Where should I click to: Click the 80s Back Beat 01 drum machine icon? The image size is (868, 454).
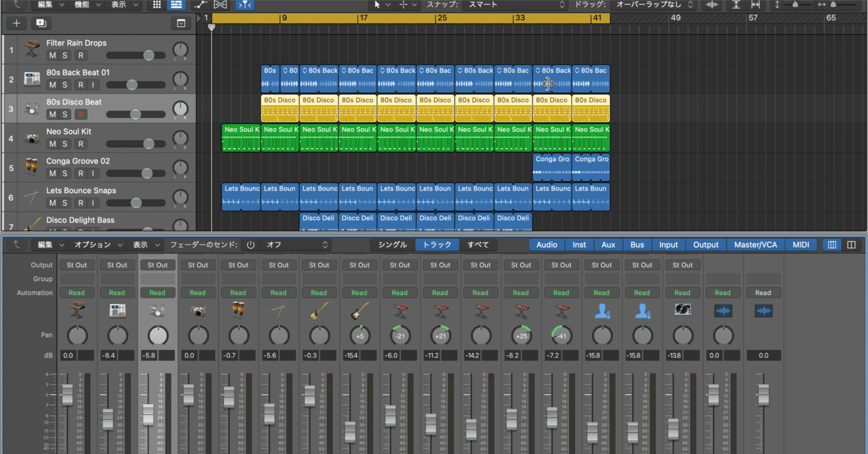coord(32,79)
